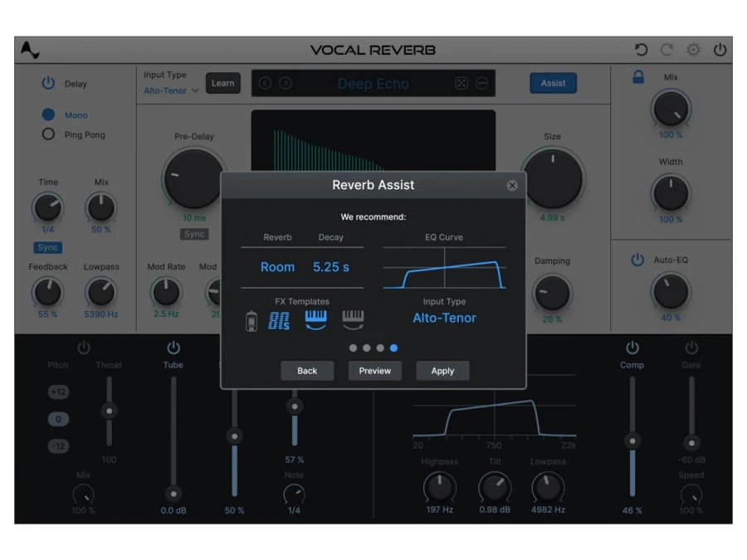
Task: Click the Tilt 0.98 dB knob
Action: 495,487
